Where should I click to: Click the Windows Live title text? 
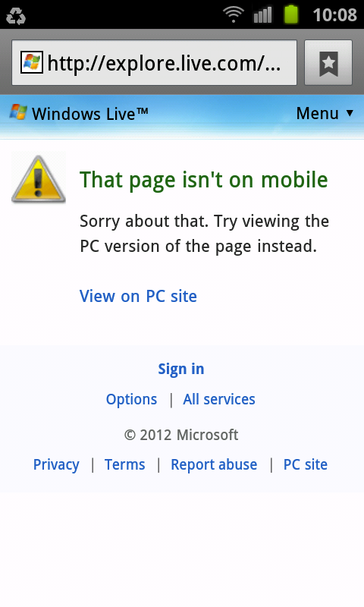pos(89,114)
